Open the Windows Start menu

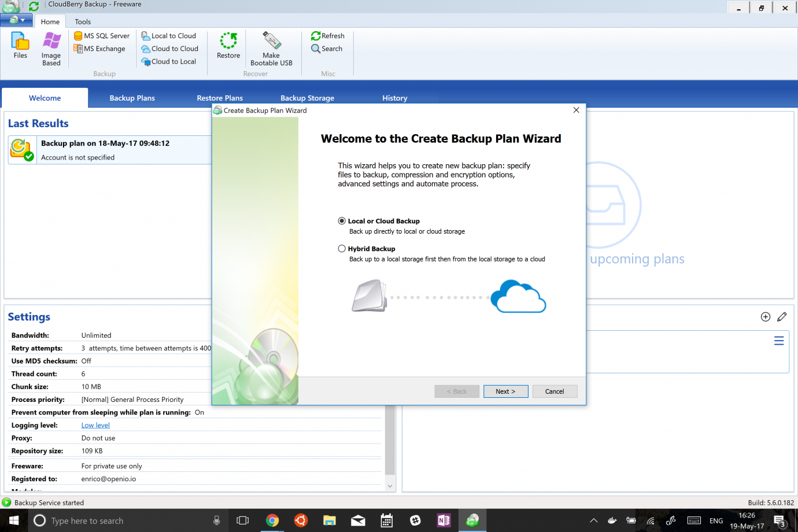coord(14,520)
